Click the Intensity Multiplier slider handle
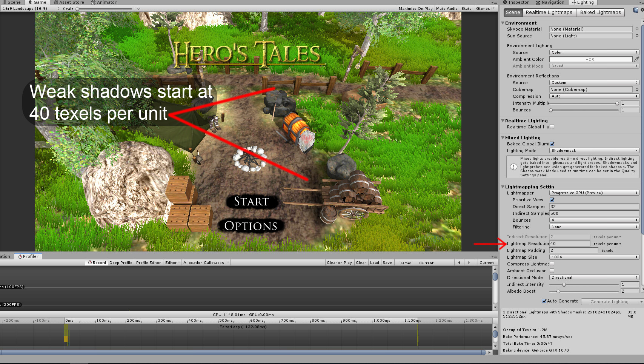 pyautogui.click(x=617, y=103)
